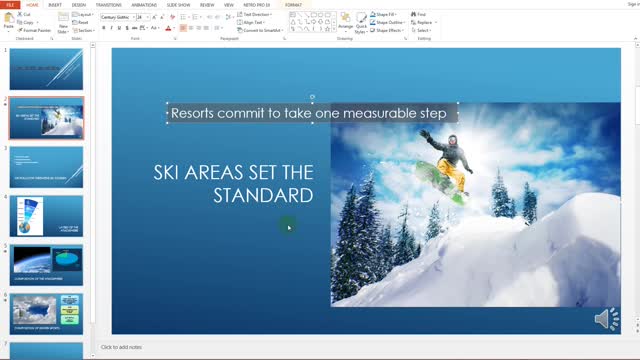Select the rectangle shape in shapes gallery
This screenshot has width=640, height=360.
(x=313, y=15)
